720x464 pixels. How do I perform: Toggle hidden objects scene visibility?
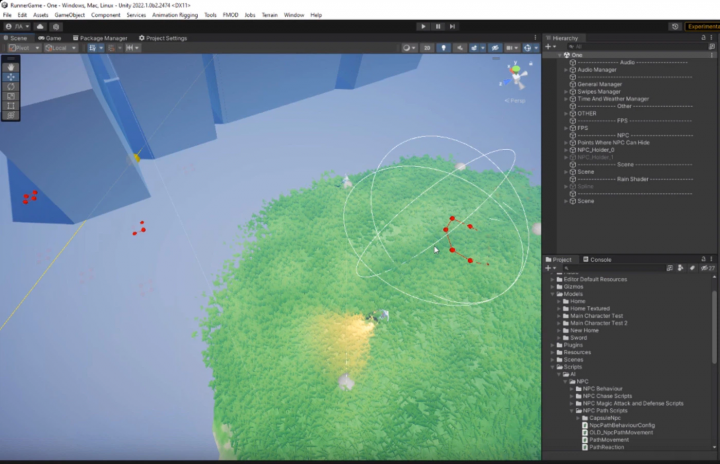[495, 48]
